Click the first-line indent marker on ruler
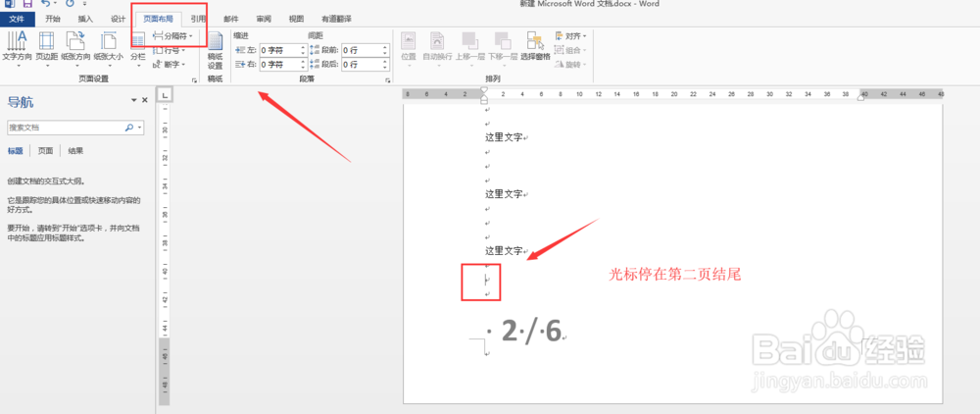This screenshot has height=414, width=980. pos(483,90)
